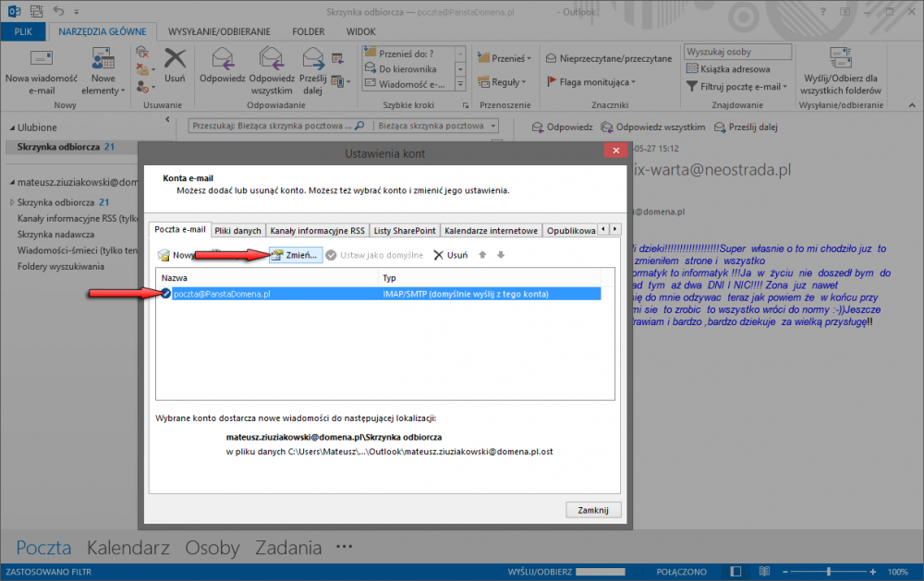Image resolution: width=924 pixels, height=581 pixels.
Task: Close the Ustawienia kont dialog
Action: pyautogui.click(x=615, y=151)
